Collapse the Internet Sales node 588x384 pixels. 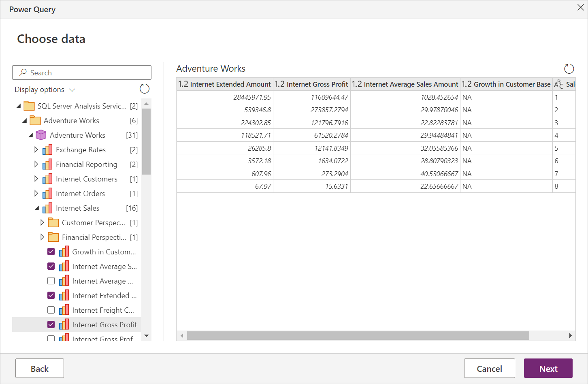click(36, 208)
